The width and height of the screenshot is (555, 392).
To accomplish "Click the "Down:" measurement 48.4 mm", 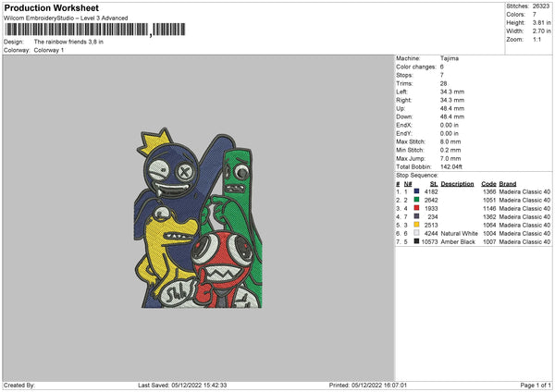I will (x=452, y=116).
